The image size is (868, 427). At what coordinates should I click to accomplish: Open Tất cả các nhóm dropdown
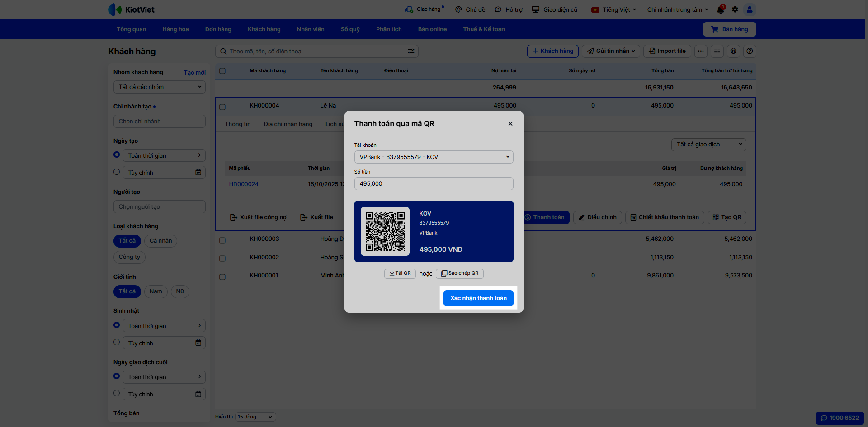coord(160,87)
